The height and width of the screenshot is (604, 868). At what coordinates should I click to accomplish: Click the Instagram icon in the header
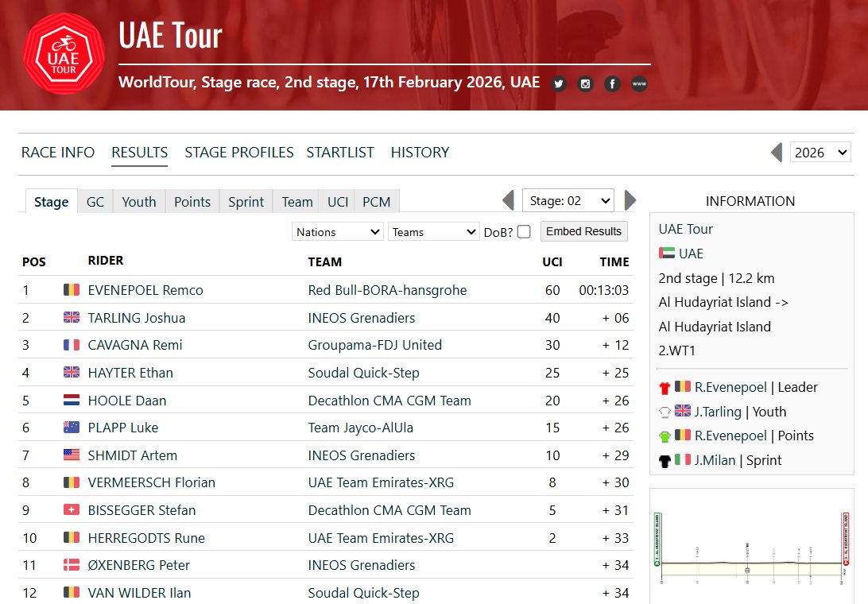coord(585,83)
